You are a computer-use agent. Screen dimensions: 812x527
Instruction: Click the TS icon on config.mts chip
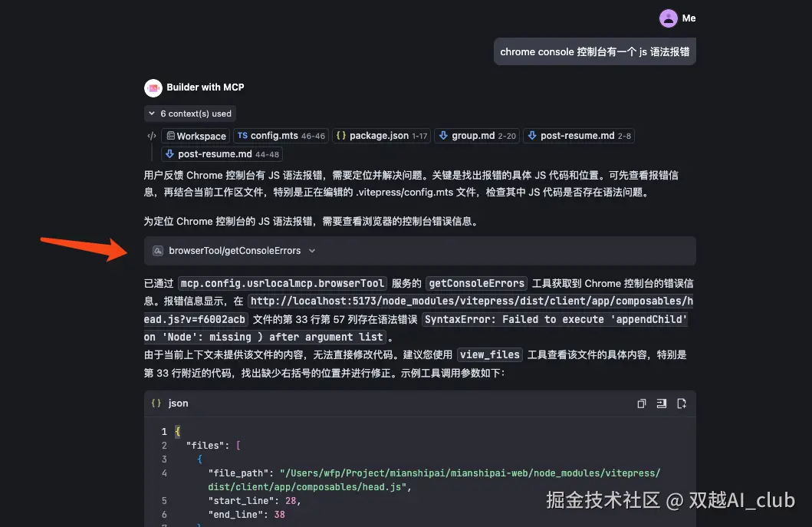(242, 135)
